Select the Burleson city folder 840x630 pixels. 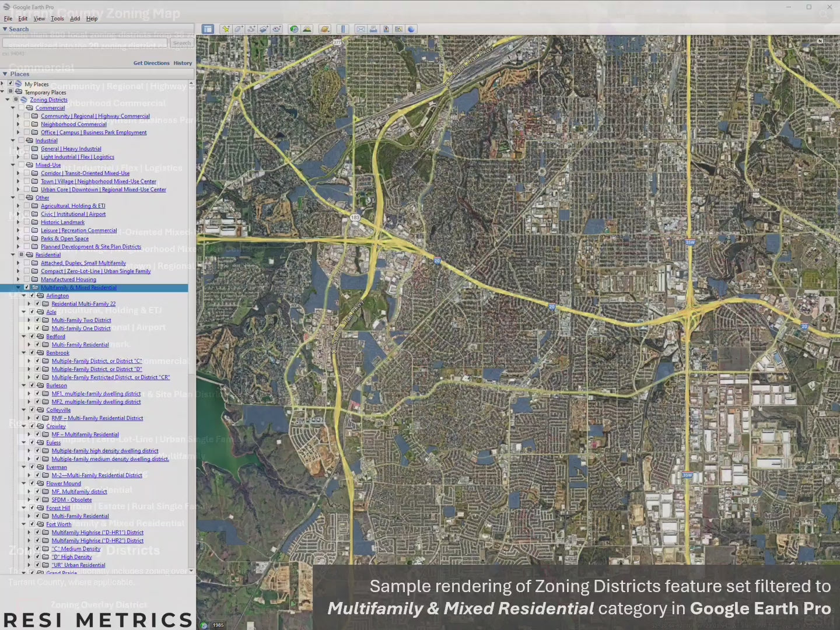click(x=57, y=386)
